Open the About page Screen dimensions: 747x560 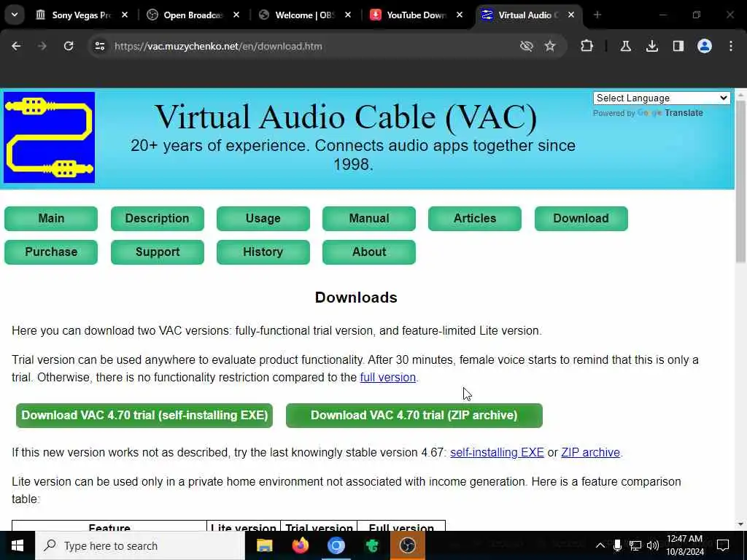[x=368, y=252]
